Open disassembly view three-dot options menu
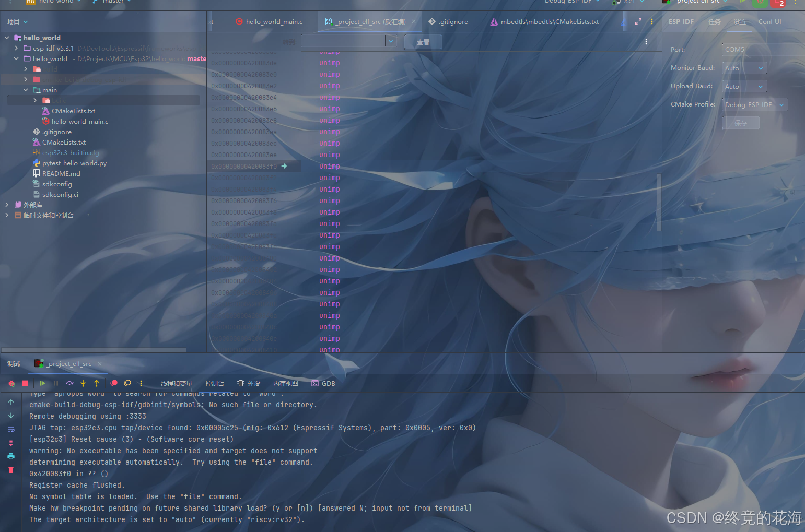This screenshot has width=805, height=532. click(646, 42)
